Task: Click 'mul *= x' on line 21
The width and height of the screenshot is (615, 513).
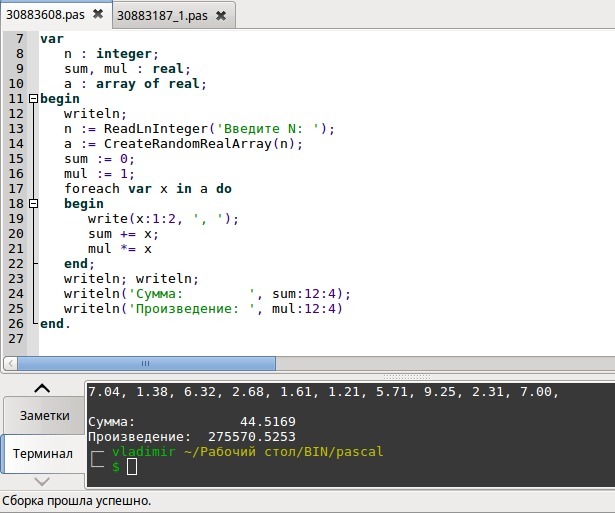Action: pos(120,249)
